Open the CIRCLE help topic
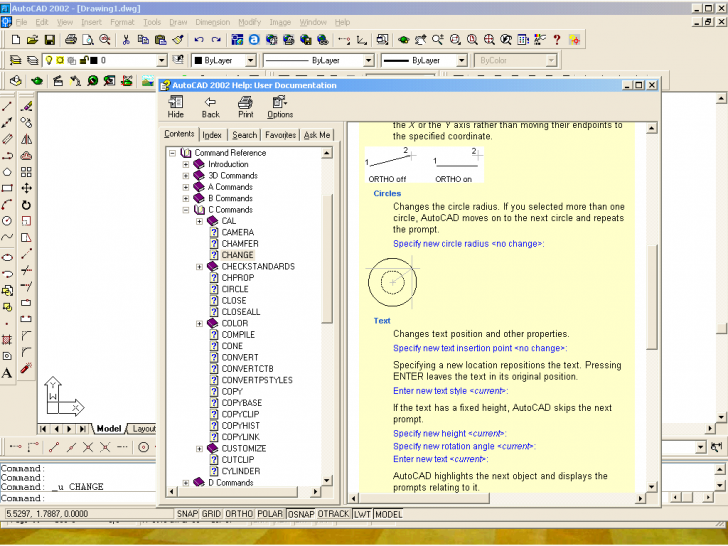Viewport: 728px width, 546px height. 235,289
